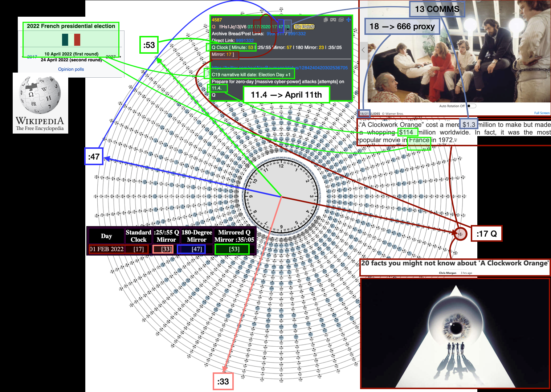Click the "01 FEB 2022" table cell
Image resolution: width=551 pixels, height=392 pixels.
point(106,249)
